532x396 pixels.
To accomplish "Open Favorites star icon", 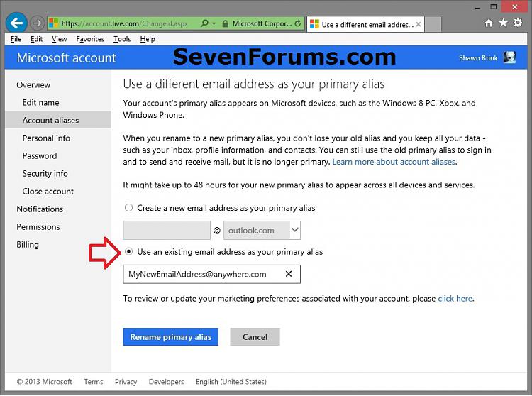I will coord(503,23).
